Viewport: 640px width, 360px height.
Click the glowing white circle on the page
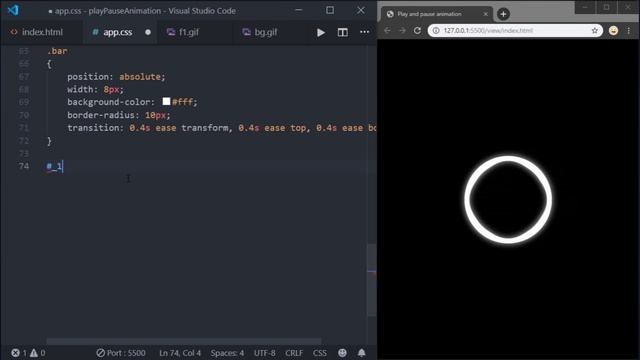pos(508,200)
